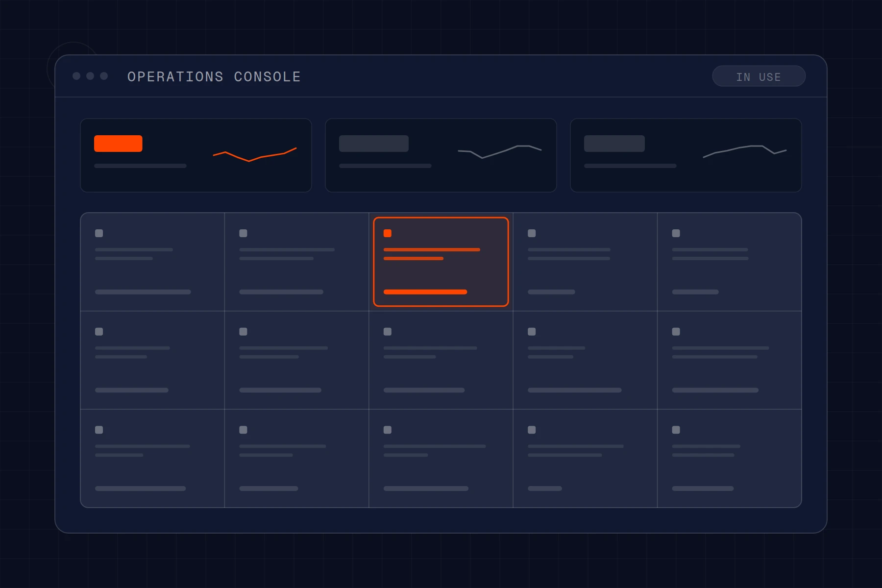Open the rightmost gray stat card
Image resolution: width=882 pixels, height=588 pixels.
686,155
